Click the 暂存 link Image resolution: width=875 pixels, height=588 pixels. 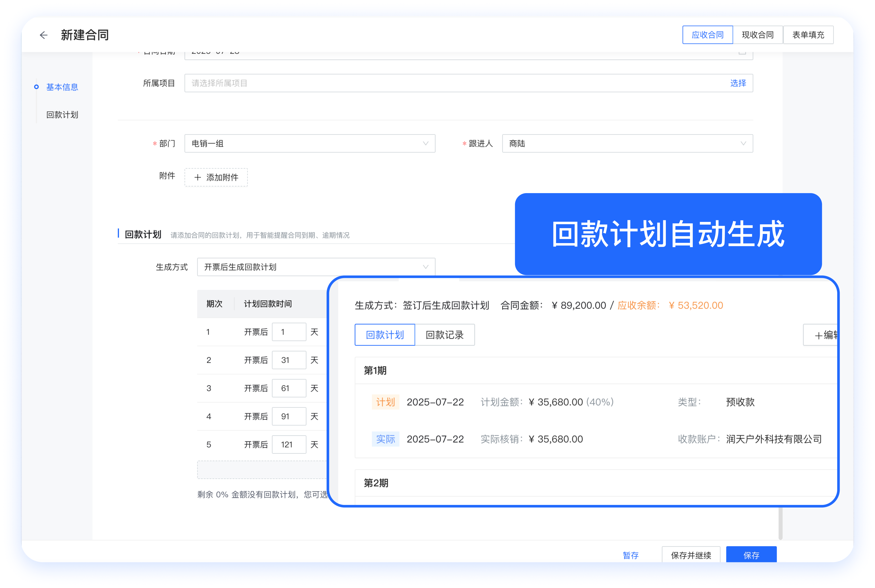(630, 555)
